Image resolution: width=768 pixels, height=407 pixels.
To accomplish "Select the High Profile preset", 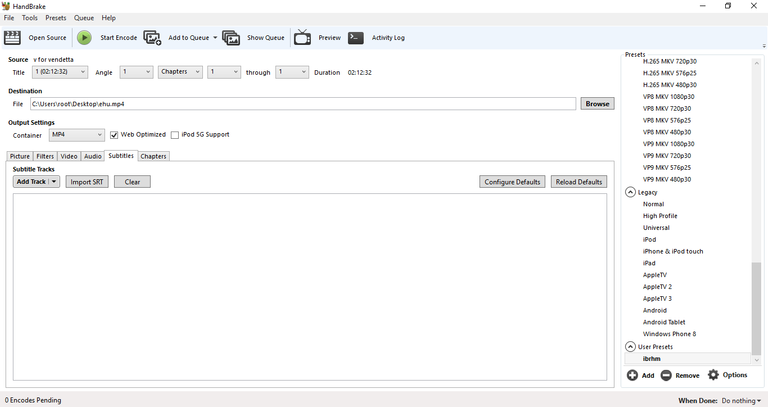I will pyautogui.click(x=660, y=216).
